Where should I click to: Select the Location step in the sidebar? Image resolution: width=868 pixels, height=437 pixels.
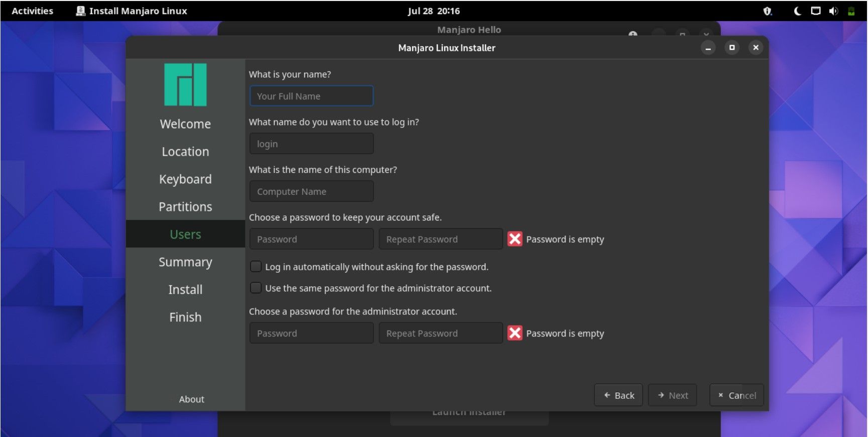point(185,152)
